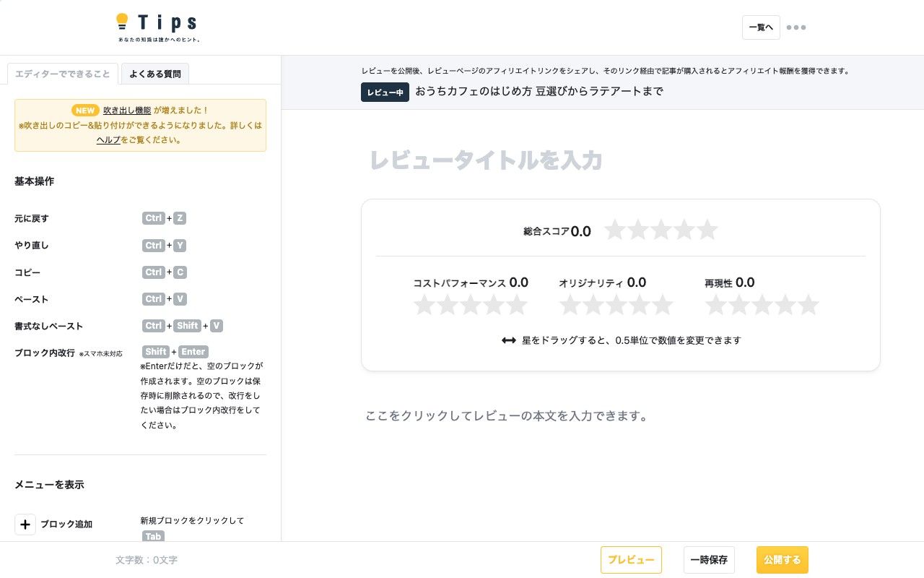The image size is (924, 578).
Task: Open the 吹き出し機能 link
Action: pyautogui.click(x=127, y=111)
